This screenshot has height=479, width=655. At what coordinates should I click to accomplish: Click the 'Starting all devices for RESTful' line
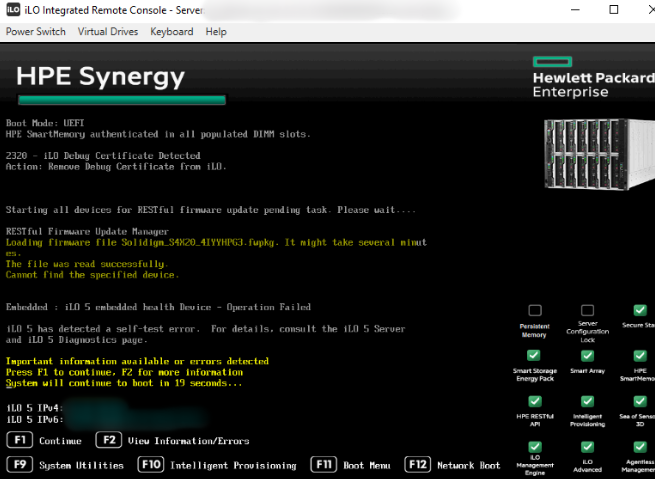pos(211,210)
